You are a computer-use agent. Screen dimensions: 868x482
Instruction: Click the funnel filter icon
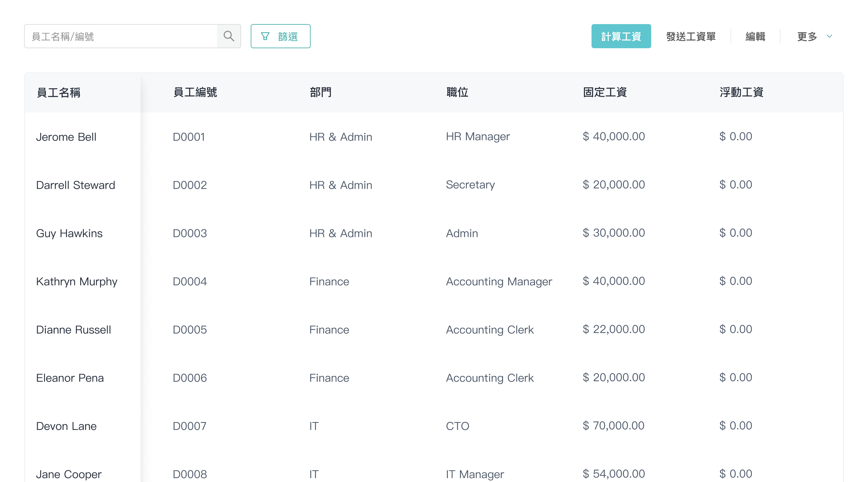[265, 36]
